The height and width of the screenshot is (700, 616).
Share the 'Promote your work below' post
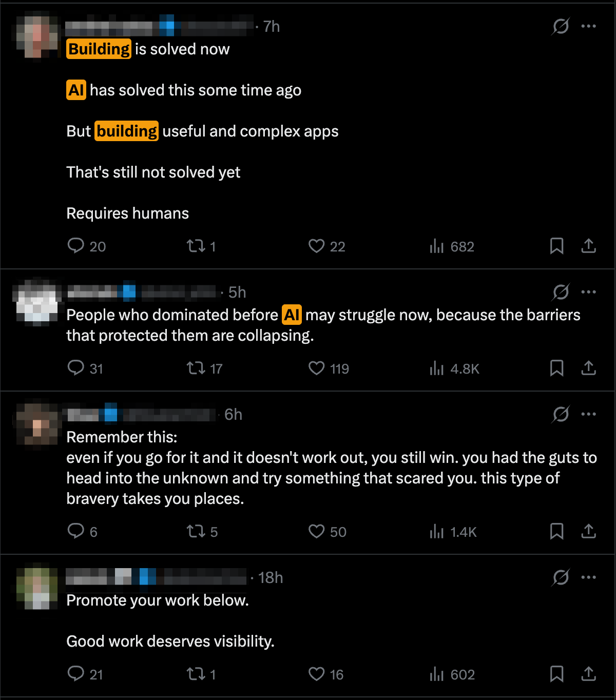point(588,674)
